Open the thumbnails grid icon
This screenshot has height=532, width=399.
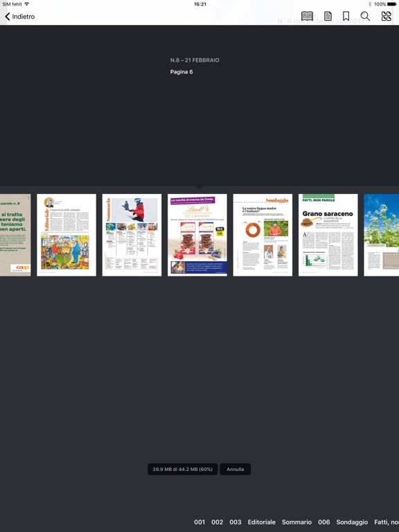click(386, 16)
